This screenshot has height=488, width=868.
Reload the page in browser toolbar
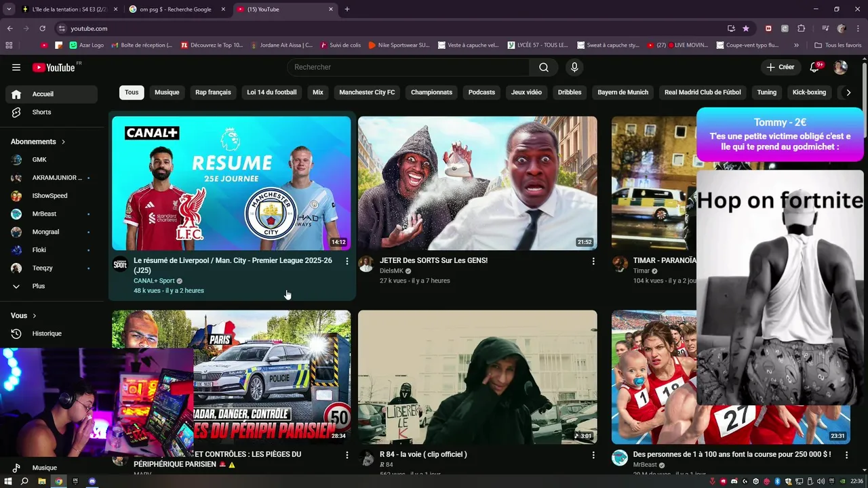(x=42, y=28)
